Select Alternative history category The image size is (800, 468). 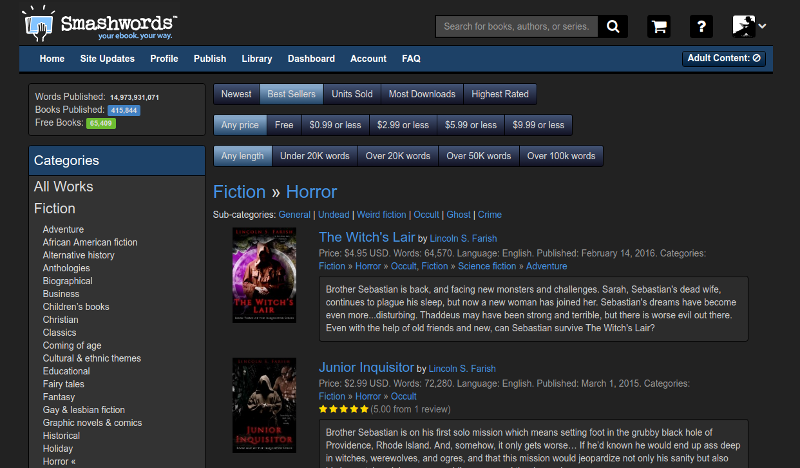coord(79,255)
